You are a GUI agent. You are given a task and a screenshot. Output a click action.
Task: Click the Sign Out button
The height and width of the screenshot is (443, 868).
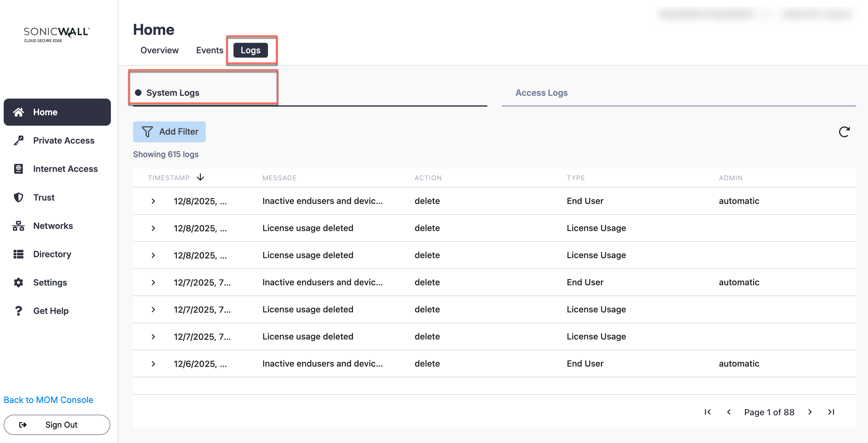coord(57,425)
